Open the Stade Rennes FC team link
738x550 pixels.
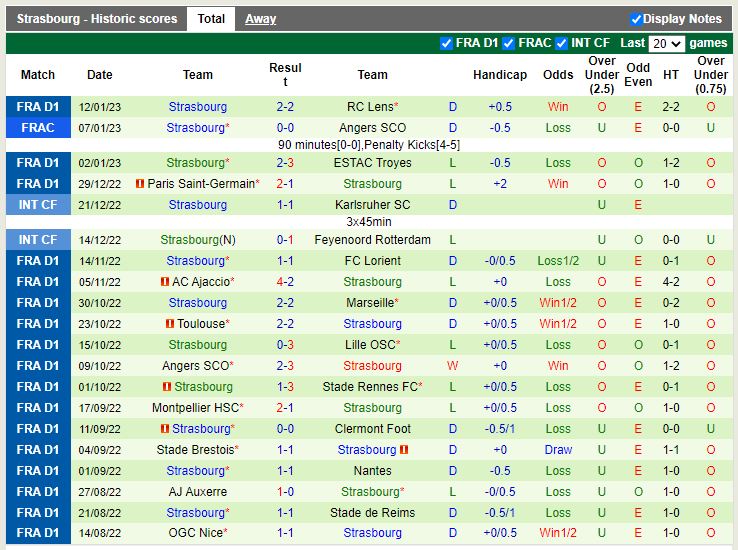[x=370, y=387]
